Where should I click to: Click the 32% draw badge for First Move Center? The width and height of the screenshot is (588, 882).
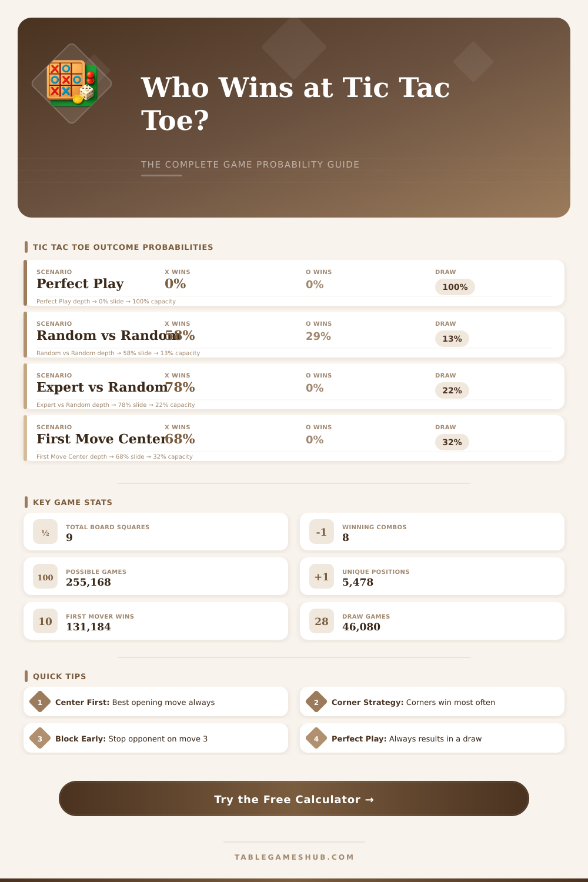(x=452, y=442)
